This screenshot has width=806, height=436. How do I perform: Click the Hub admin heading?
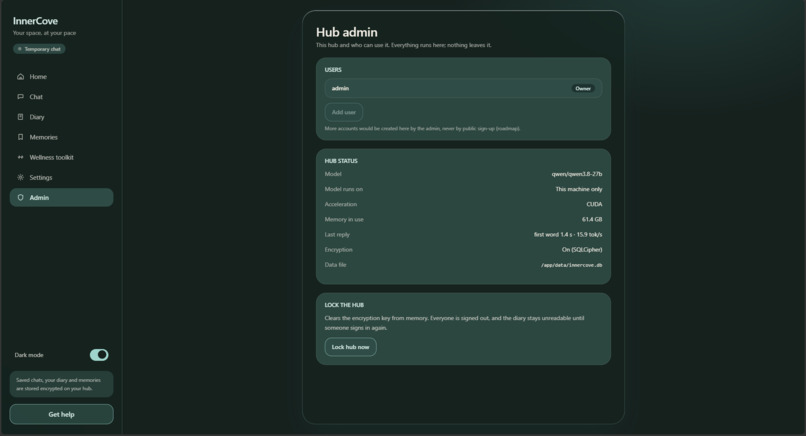tap(346, 32)
